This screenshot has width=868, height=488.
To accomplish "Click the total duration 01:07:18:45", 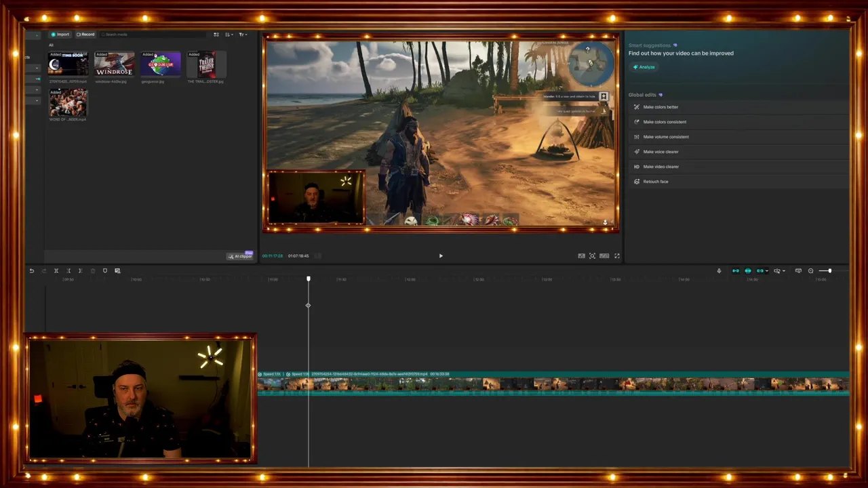I will pyautogui.click(x=298, y=256).
